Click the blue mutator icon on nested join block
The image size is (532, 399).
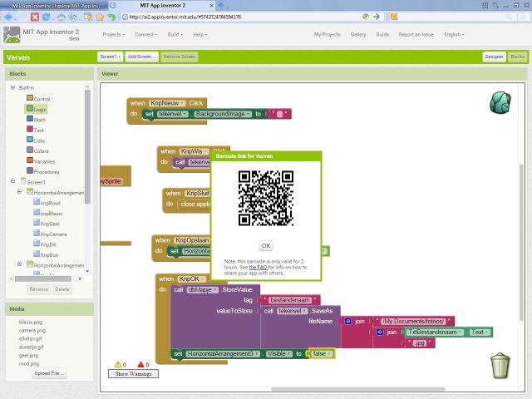pos(380,332)
